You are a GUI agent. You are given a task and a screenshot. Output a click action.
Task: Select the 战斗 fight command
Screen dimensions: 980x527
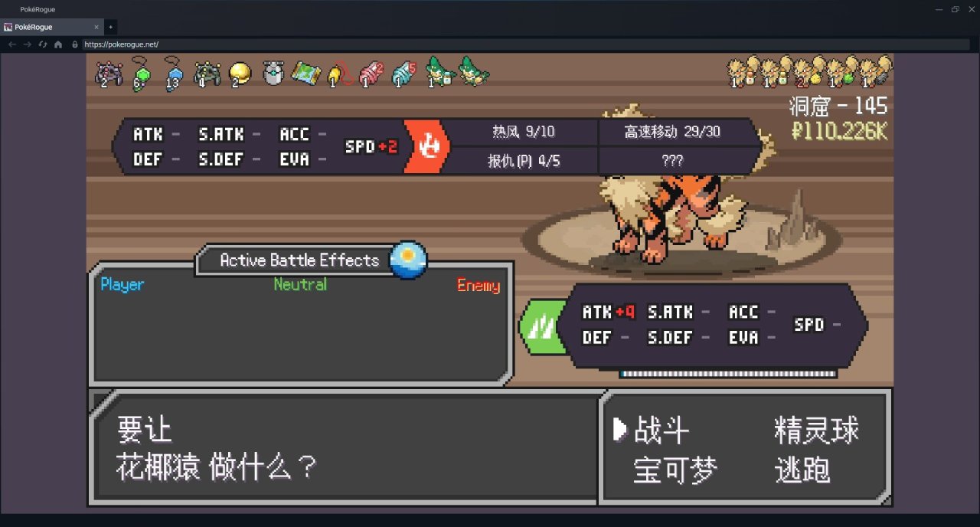661,431
